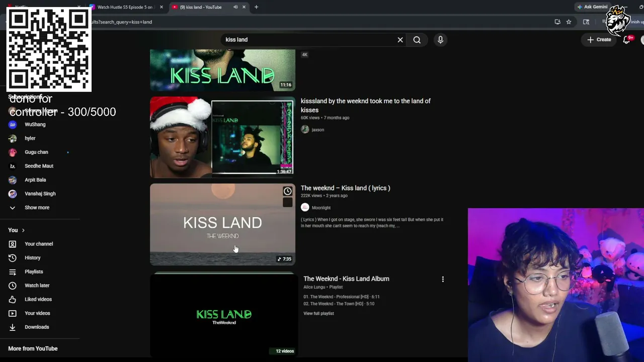The image size is (644, 362).
Task: Open a new browser tab with plus icon
Action: (x=256, y=7)
